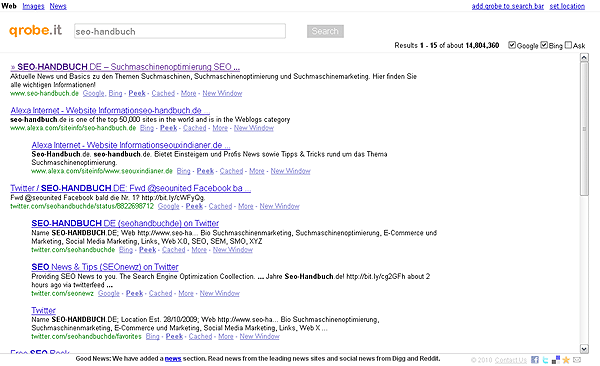Image resolution: width=600 pixels, height=366 pixels.
Task: Click Google source link for www.seo-handbuch.de
Action: [x=94, y=93]
